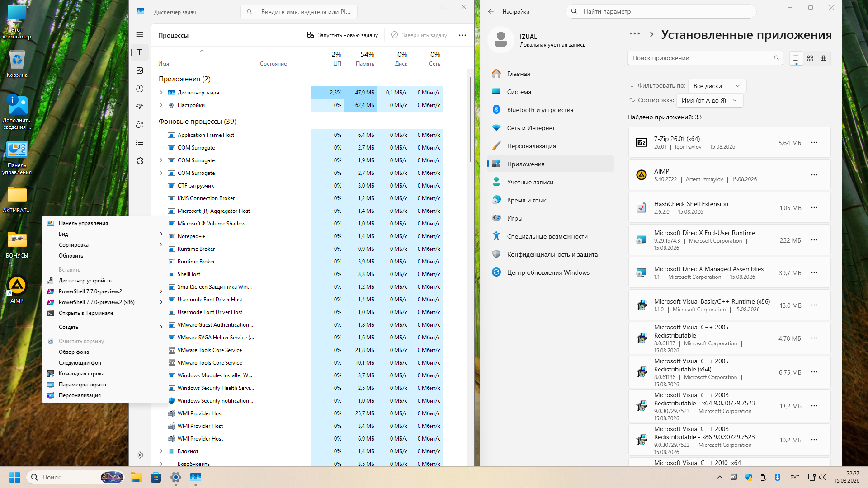
Task: Select the AIMP desktop shortcut
Action: (17, 290)
